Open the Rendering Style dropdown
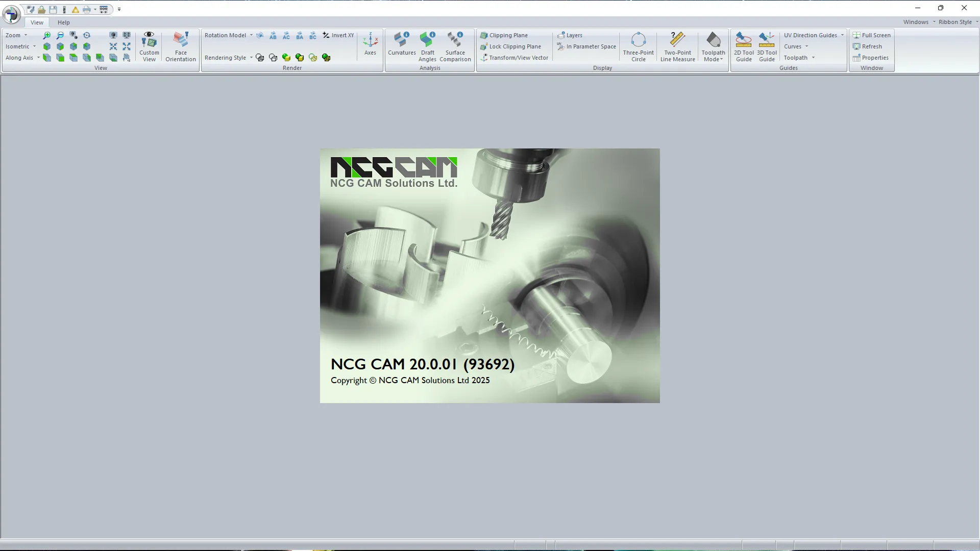Screen dimensions: 980x551 tap(251, 57)
